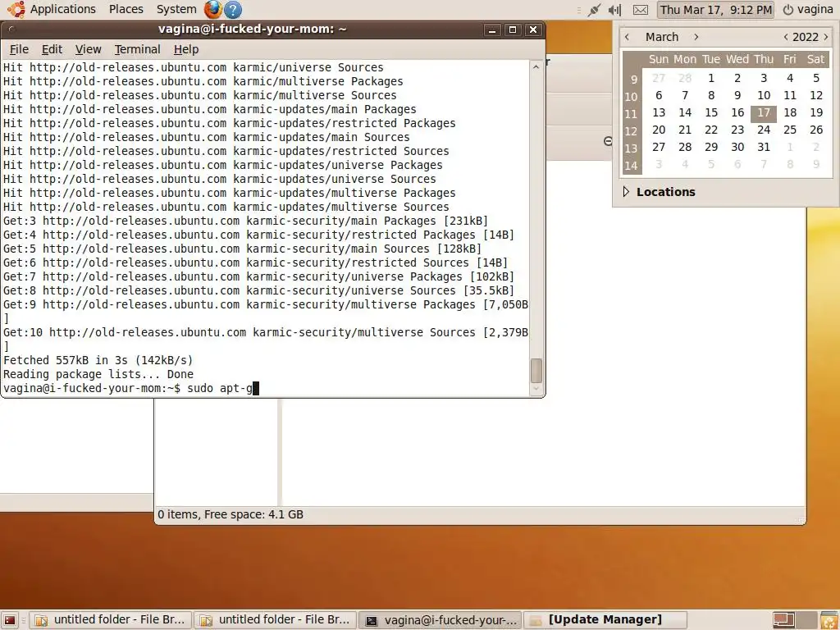Click the terminal prompt line with sudo apt-g
The height and width of the screenshot is (630, 840).
pyautogui.click(x=131, y=388)
